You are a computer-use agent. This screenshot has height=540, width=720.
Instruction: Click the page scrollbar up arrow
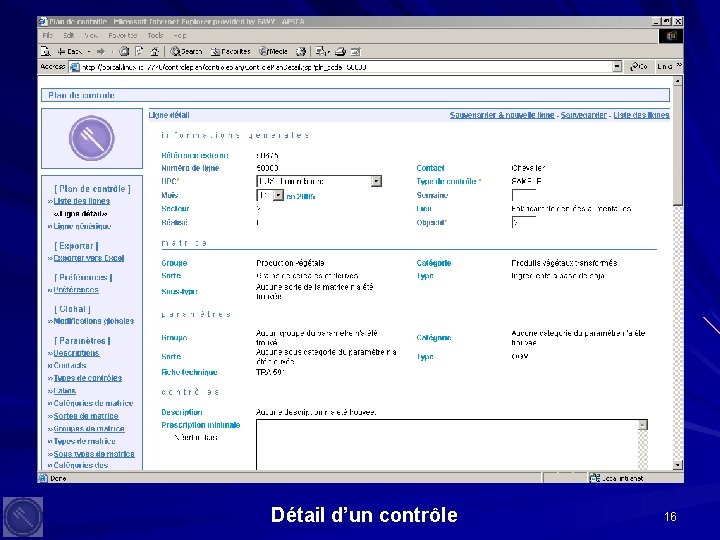click(678, 81)
